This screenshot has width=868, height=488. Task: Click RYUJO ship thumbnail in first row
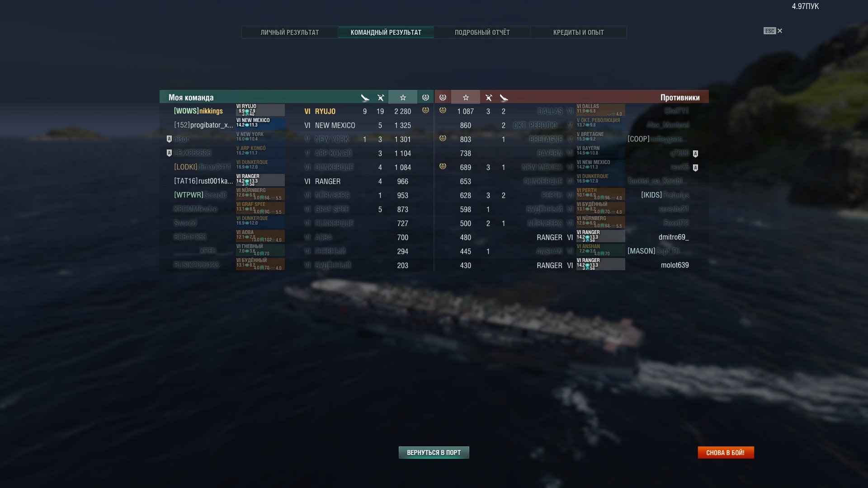coord(260,111)
